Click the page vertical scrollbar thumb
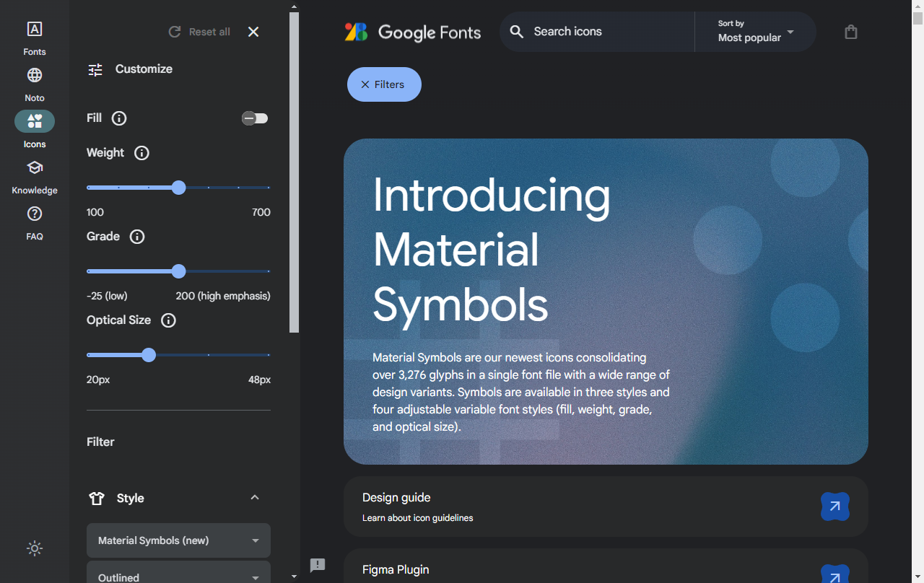This screenshot has height=583, width=924. (x=918, y=18)
